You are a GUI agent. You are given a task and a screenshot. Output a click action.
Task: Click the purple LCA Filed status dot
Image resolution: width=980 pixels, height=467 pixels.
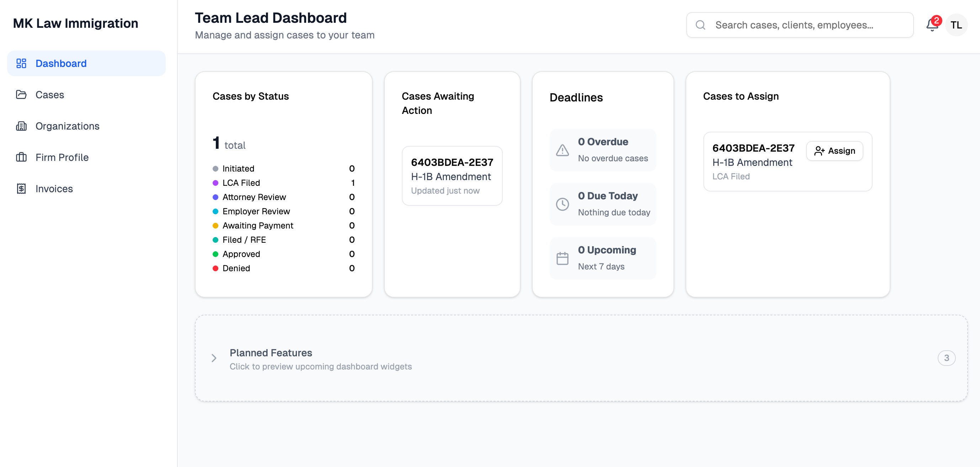(215, 183)
